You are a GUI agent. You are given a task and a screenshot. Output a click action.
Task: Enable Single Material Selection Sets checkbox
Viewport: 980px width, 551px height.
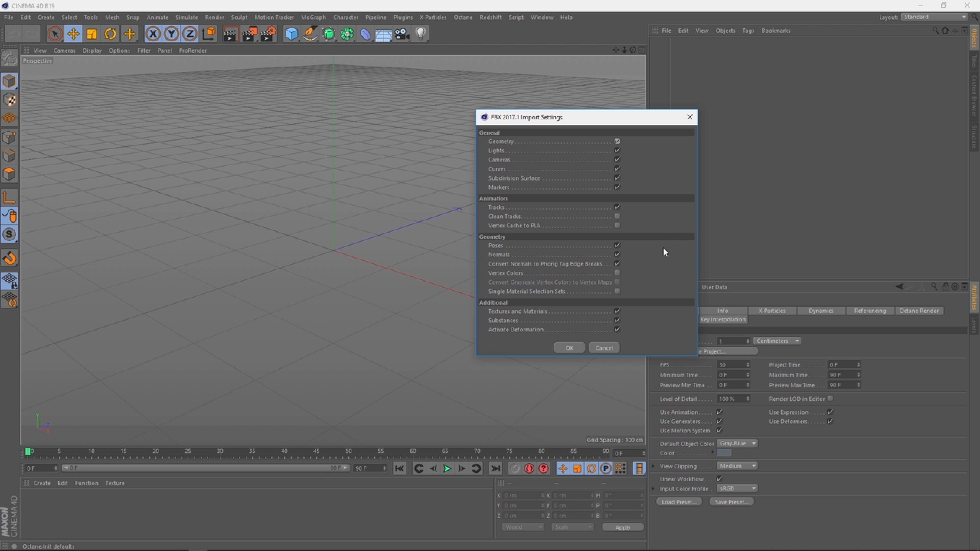tap(617, 291)
